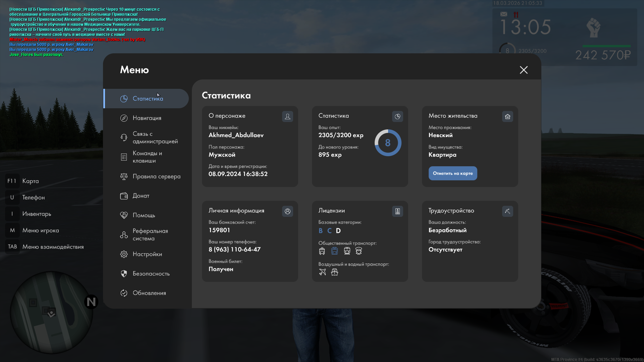Click the tools icon in Трудоустройство card
644x362 pixels.
pyautogui.click(x=507, y=211)
